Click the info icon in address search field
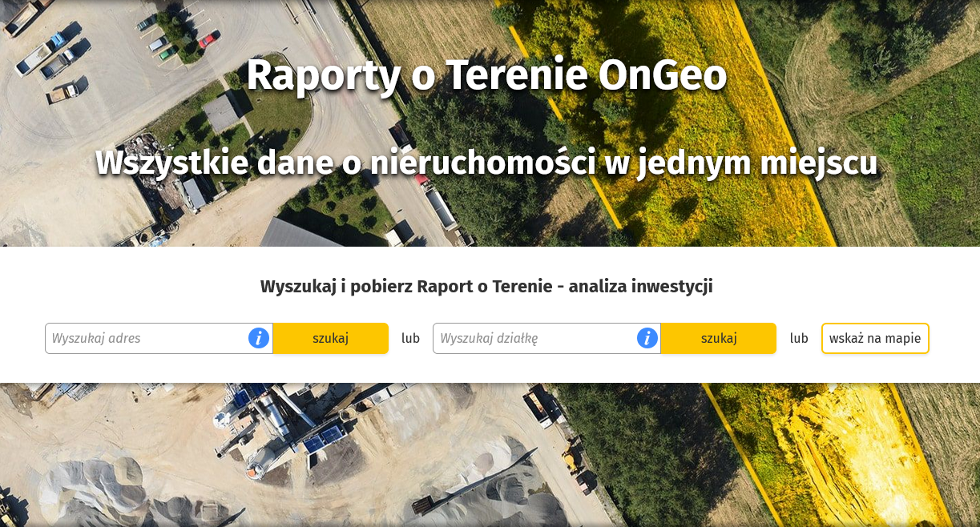Viewport: 980px width, 527px height. coord(258,338)
